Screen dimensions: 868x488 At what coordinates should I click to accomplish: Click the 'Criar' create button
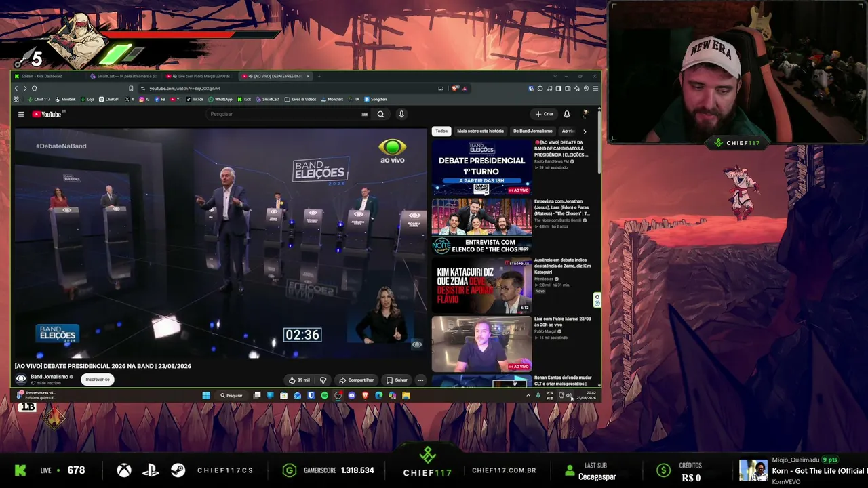click(x=545, y=114)
